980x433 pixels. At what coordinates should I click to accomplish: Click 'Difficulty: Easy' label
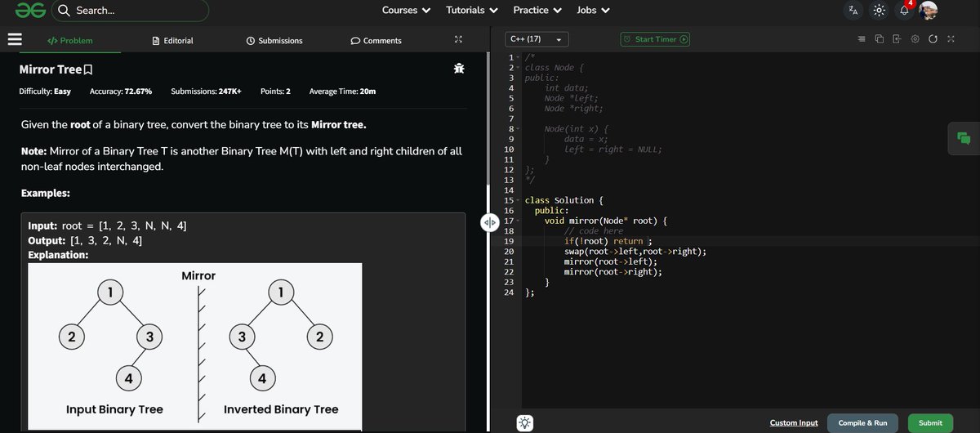tap(45, 92)
